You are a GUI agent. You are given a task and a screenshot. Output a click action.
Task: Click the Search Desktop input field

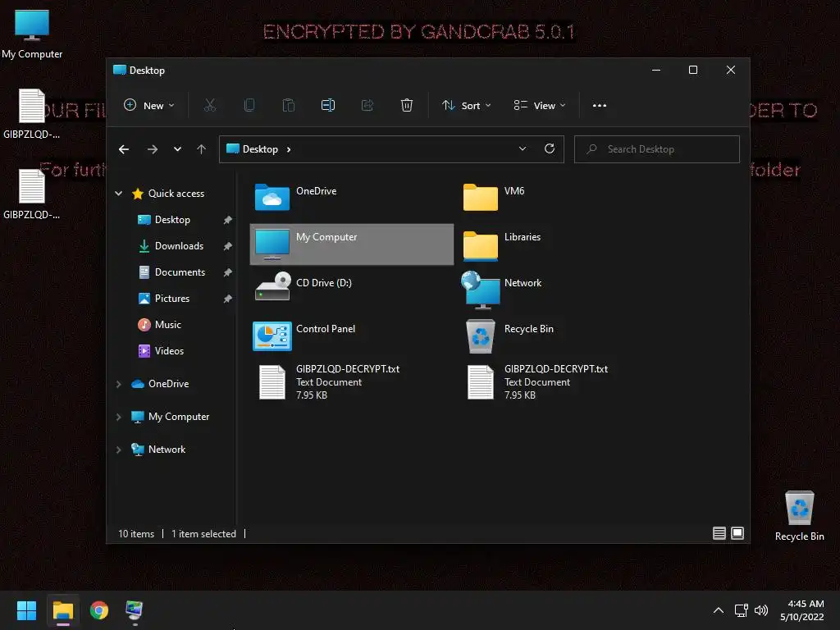[x=657, y=149]
